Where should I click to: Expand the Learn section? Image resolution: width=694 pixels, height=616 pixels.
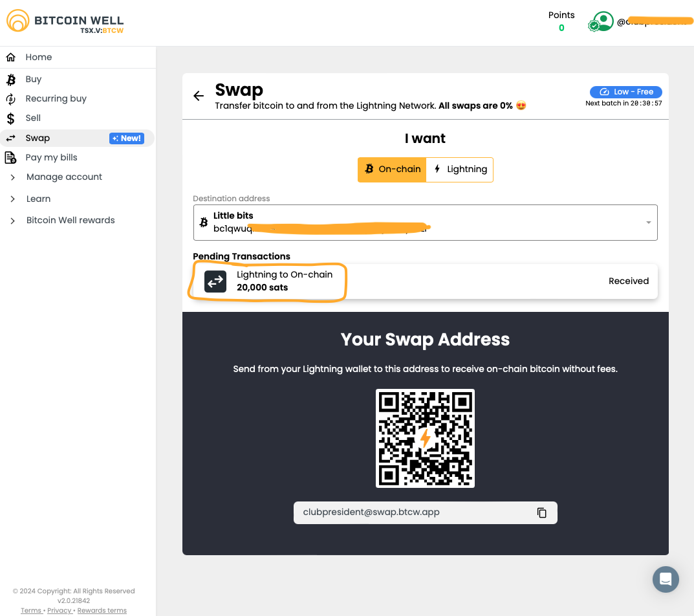click(38, 199)
